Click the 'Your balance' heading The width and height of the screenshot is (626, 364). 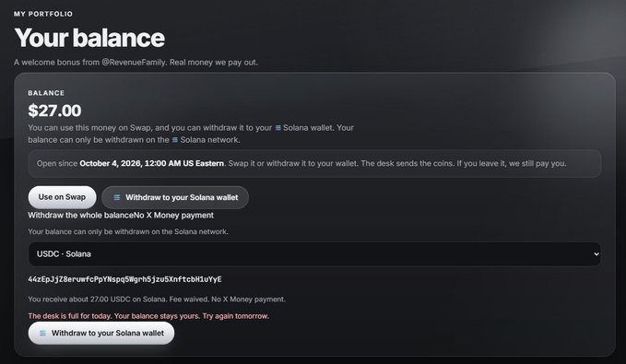point(89,38)
